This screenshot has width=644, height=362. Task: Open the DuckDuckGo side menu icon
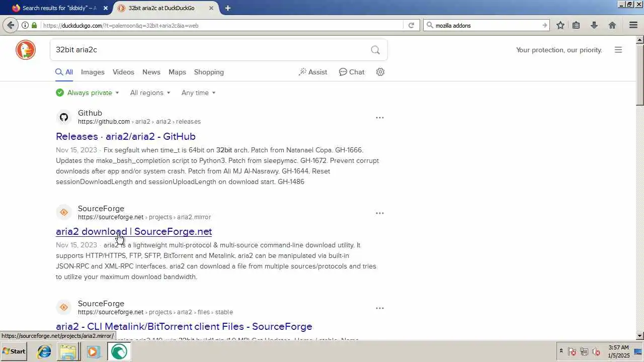point(618,50)
